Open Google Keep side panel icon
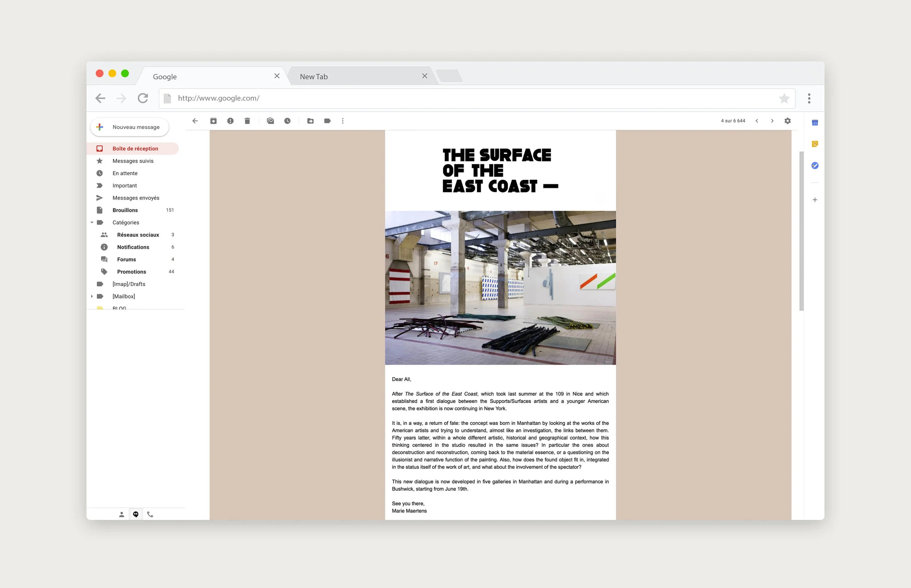The image size is (911, 588). click(815, 144)
